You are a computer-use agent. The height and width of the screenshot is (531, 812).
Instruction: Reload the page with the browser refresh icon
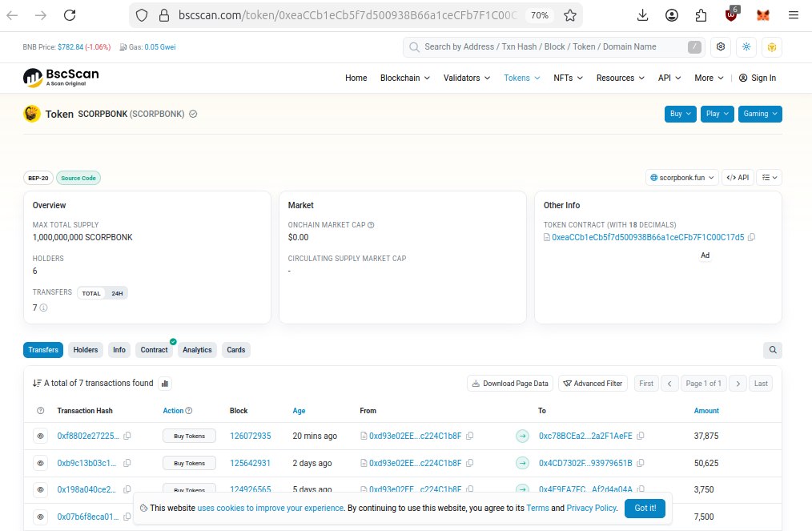[x=70, y=15]
